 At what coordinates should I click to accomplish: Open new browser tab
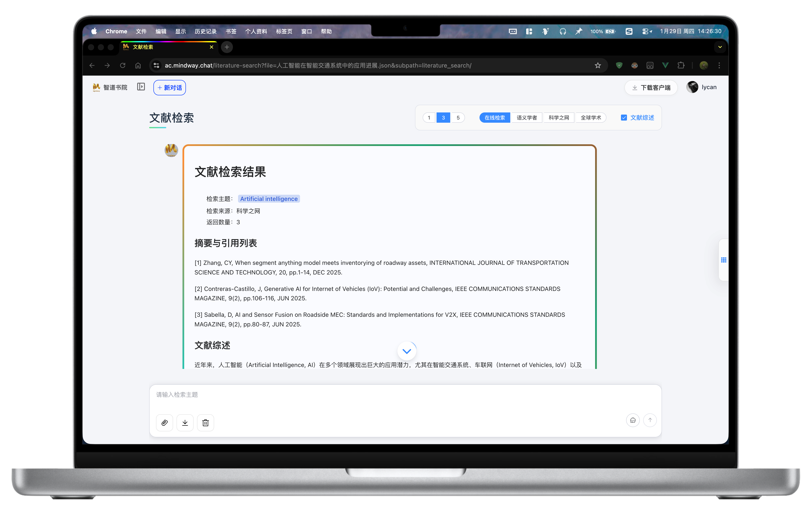click(x=227, y=47)
